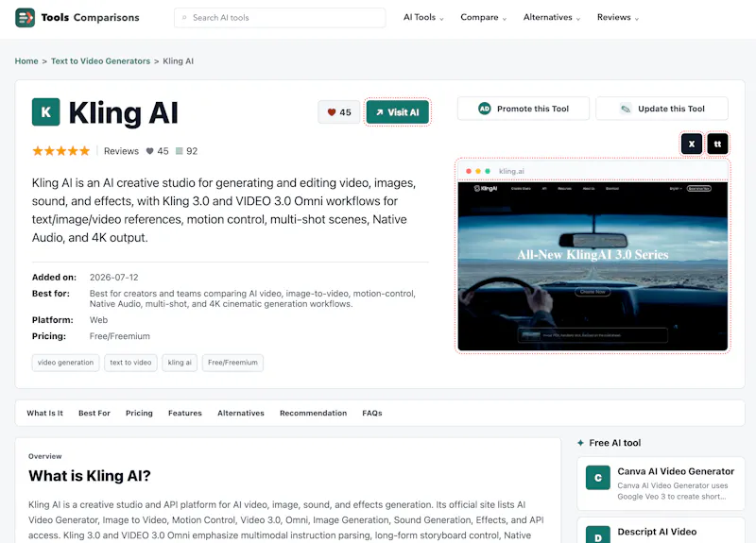756x543 pixels.
Task: Click the Kling AI breadcrumb text
Action: tap(179, 61)
